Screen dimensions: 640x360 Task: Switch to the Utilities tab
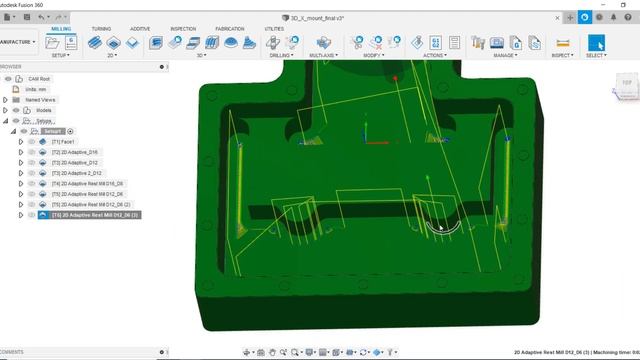click(x=274, y=29)
